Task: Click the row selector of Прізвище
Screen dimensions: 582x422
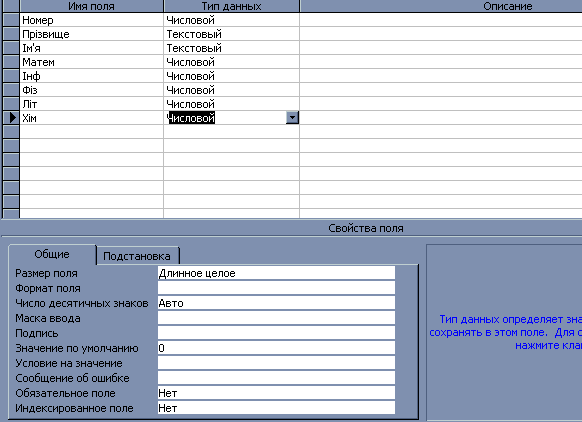Action: tap(11, 34)
